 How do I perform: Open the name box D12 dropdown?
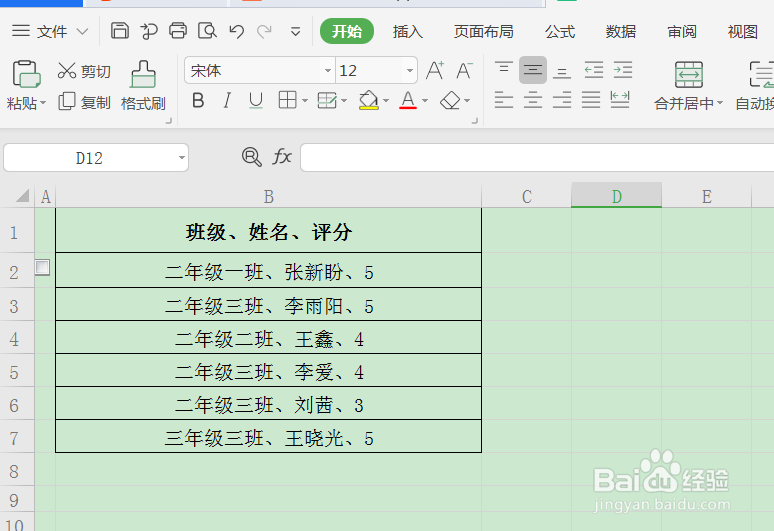pyautogui.click(x=182, y=157)
